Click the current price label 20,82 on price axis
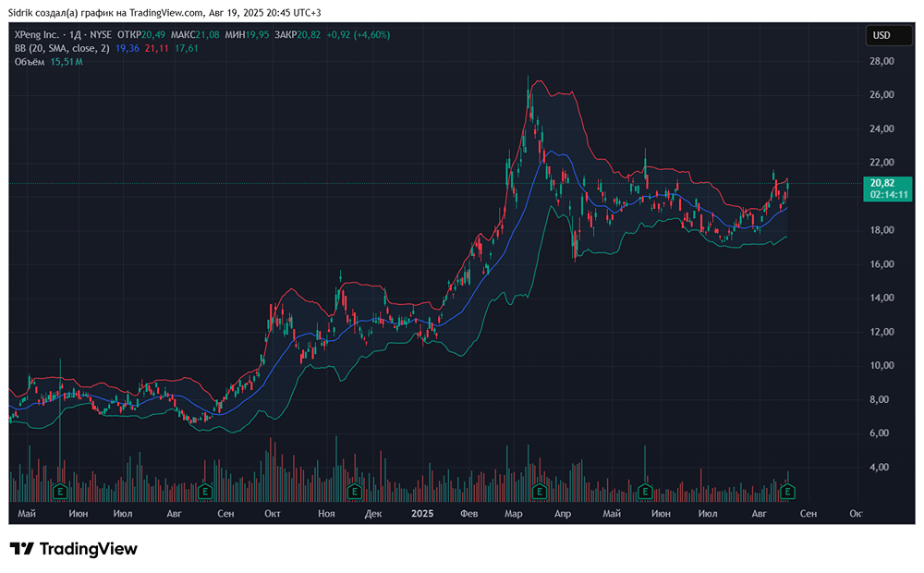 pyautogui.click(x=882, y=183)
